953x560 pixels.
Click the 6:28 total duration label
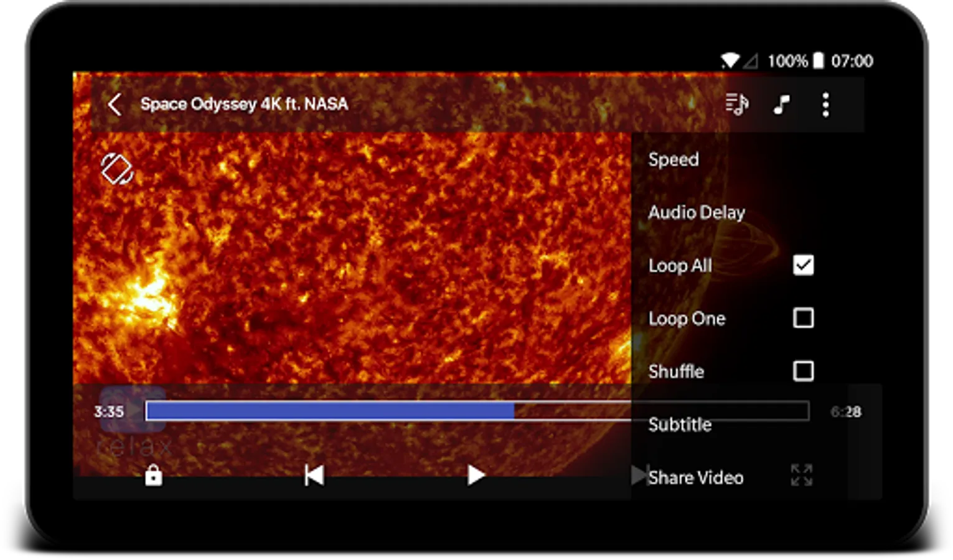point(846,411)
